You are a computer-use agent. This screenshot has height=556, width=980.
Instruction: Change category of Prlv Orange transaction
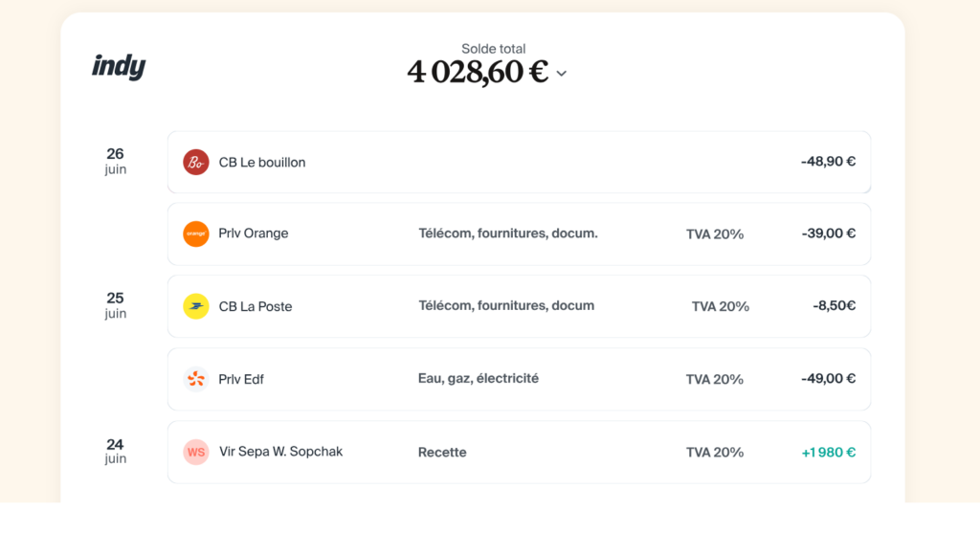click(x=508, y=234)
